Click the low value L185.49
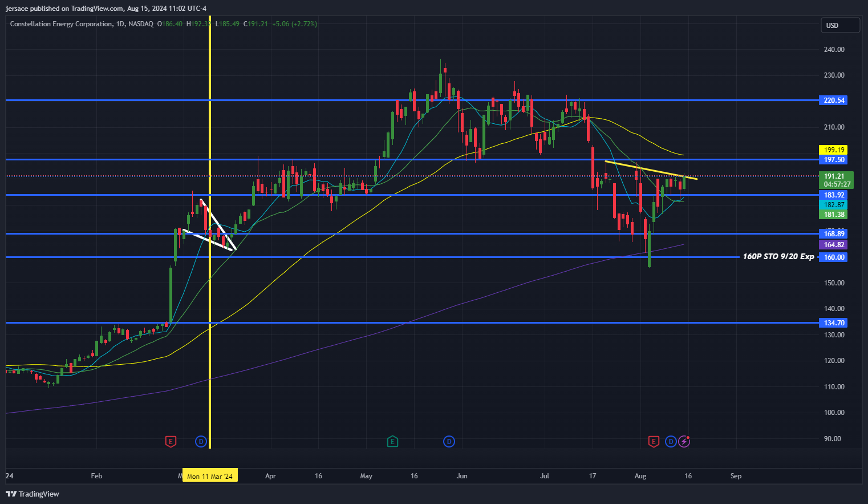The height and width of the screenshot is (504, 868). pyautogui.click(x=228, y=24)
